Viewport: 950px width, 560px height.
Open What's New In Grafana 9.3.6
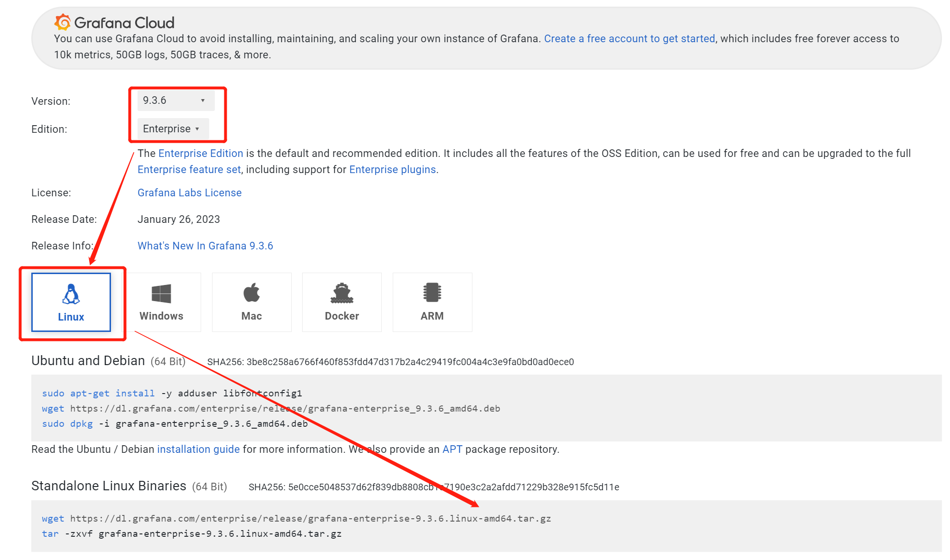tap(205, 246)
